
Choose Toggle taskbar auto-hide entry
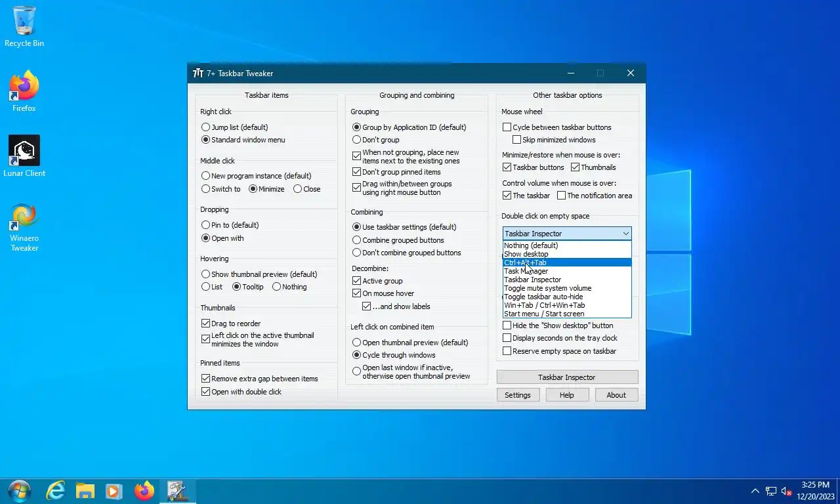pos(567,297)
